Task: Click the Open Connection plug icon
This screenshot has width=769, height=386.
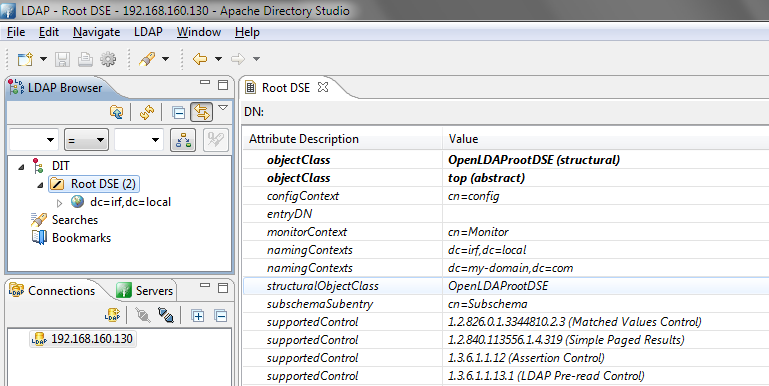Action: click(143, 315)
